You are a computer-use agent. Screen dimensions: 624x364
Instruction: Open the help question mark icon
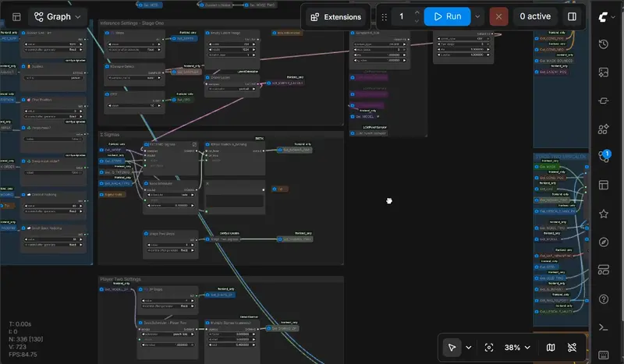603,299
